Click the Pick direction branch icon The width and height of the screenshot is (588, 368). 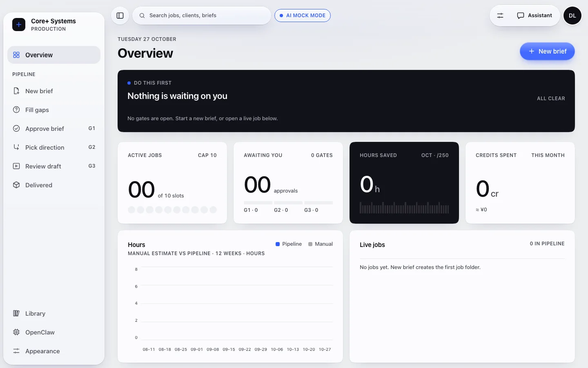pyautogui.click(x=16, y=147)
